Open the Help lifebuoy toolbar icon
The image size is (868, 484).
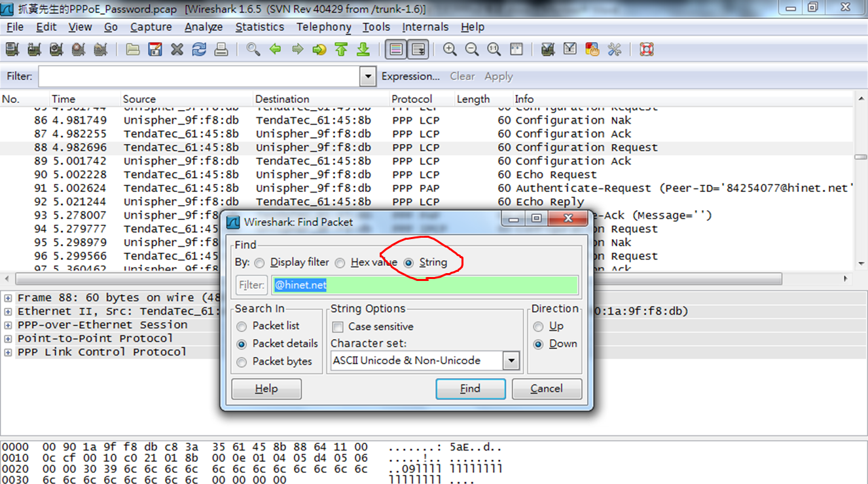(647, 50)
